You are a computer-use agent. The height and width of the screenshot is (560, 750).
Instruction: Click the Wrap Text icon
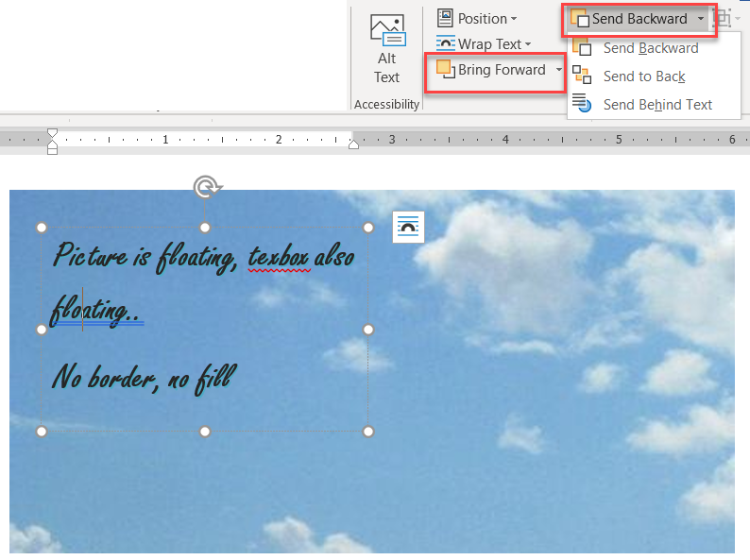445,44
